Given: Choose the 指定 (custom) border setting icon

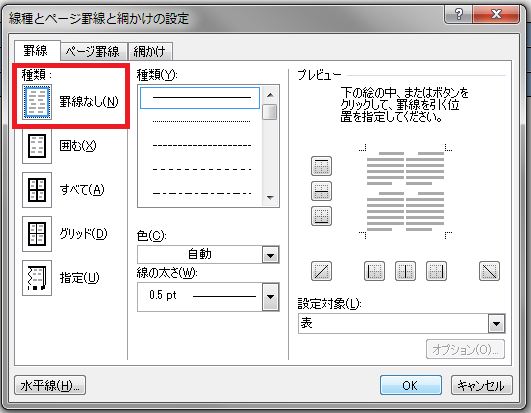Looking at the screenshot, I should click(x=37, y=278).
